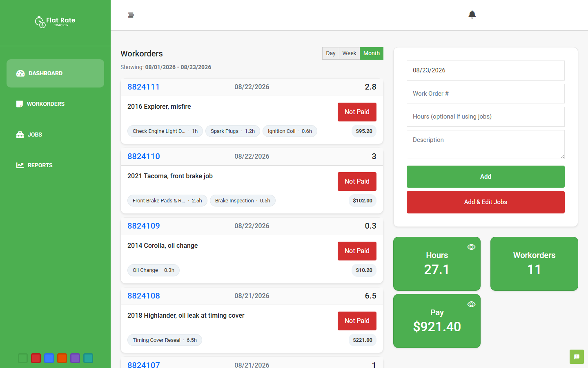
Task: Click the Ignition Coil 0.6h chip
Action: [290, 131]
